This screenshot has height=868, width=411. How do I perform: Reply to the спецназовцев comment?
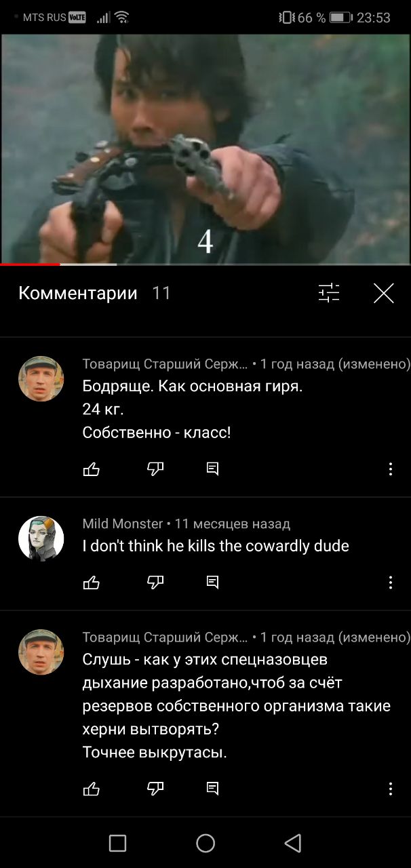coord(212,788)
